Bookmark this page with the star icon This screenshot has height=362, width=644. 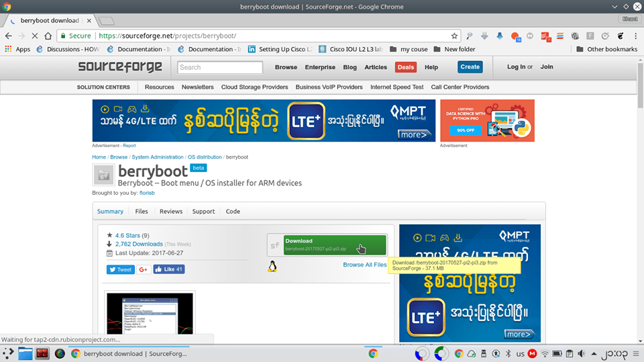coord(454,36)
